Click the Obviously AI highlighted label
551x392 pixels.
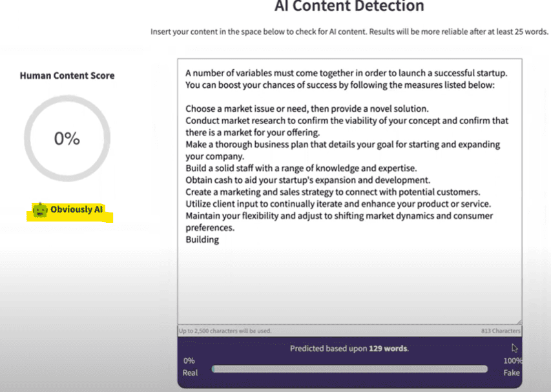tap(70, 212)
